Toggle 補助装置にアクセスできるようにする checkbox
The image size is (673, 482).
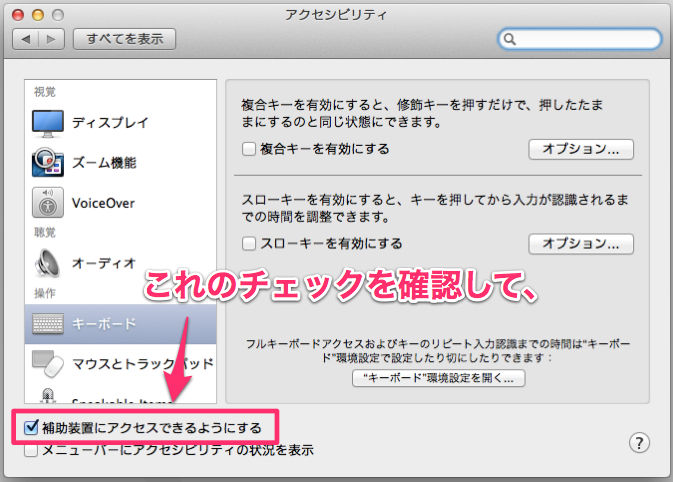[x=31, y=427]
